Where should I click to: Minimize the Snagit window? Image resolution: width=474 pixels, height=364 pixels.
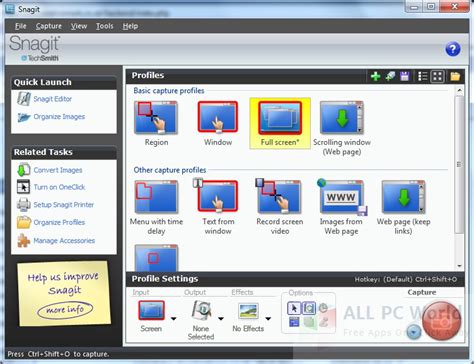[x=414, y=6]
